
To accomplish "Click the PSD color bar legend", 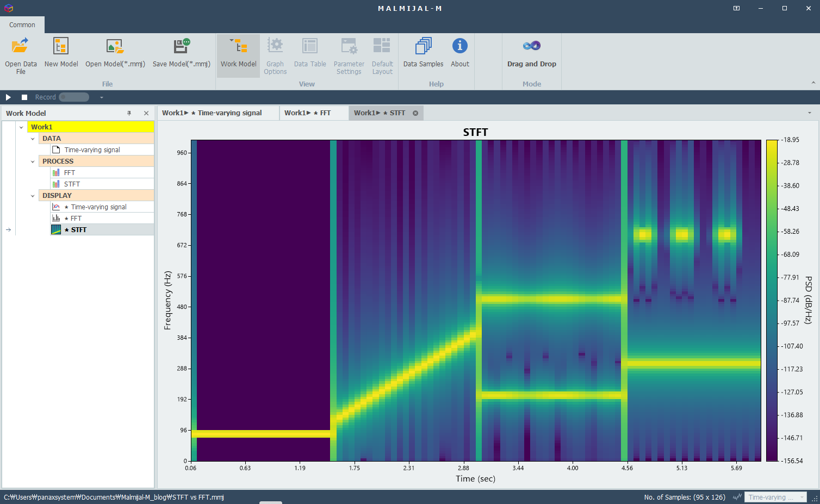I will (772, 300).
